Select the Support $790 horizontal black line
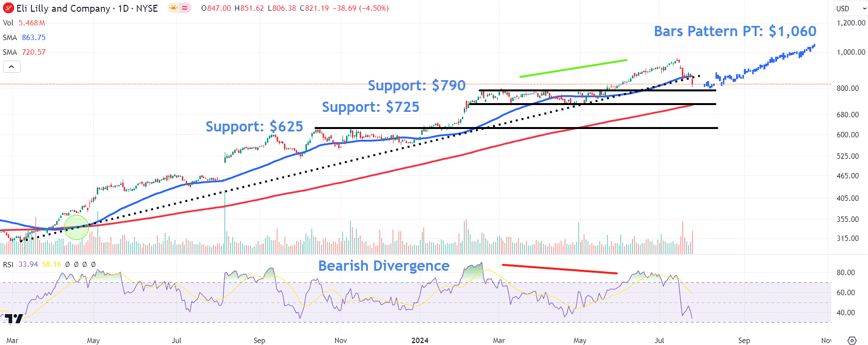Image resolution: width=868 pixels, height=345 pixels. coord(597,90)
